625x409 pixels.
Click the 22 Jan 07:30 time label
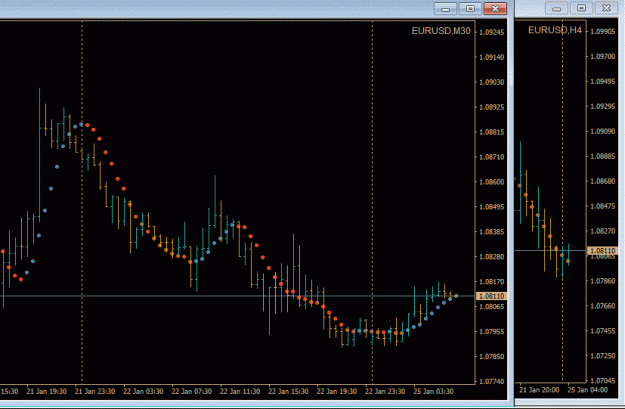[191, 391]
